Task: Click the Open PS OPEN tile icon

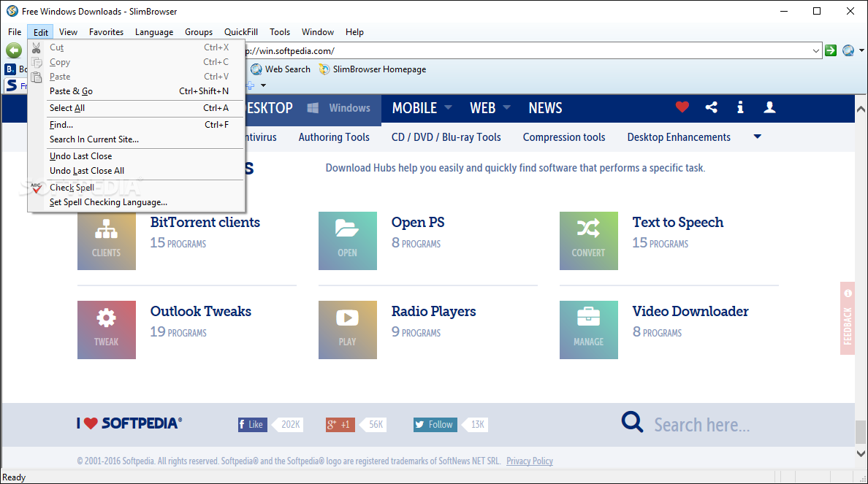Action: 348,241
